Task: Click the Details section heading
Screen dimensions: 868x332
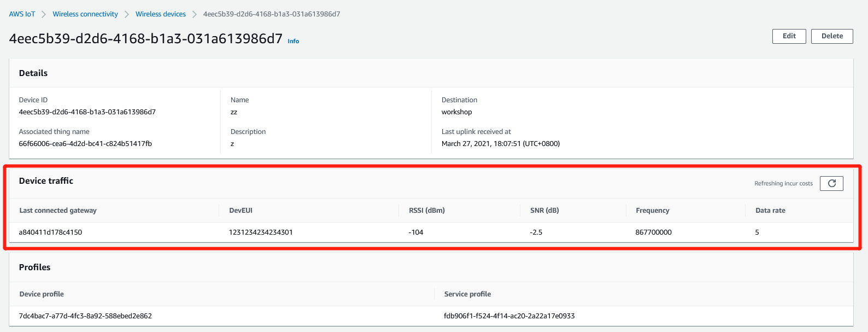Action: click(x=33, y=73)
